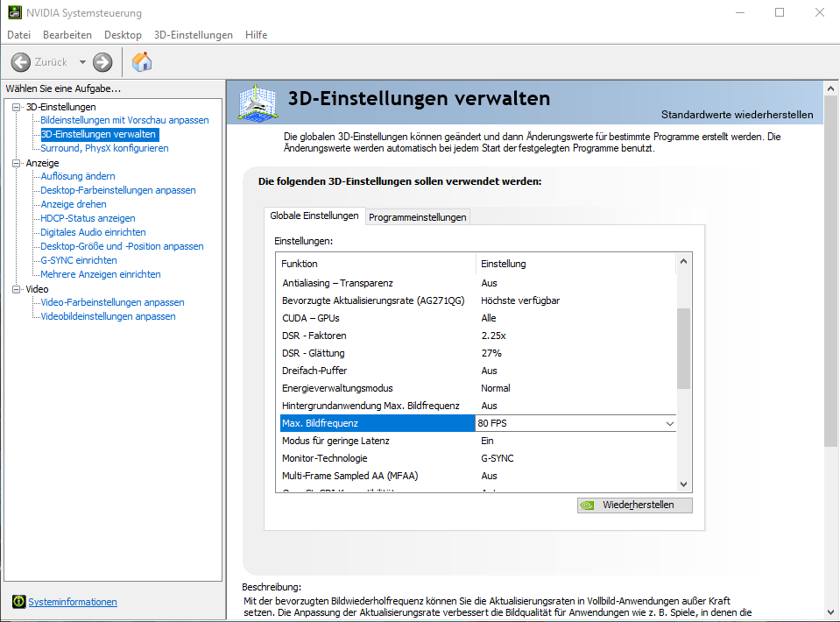The image size is (840, 622).
Task: Click the Forward arrow icon
Action: (x=102, y=62)
